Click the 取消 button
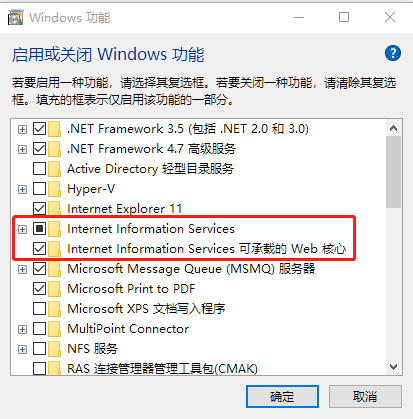Viewport: 413px width, 419px height. click(x=365, y=397)
